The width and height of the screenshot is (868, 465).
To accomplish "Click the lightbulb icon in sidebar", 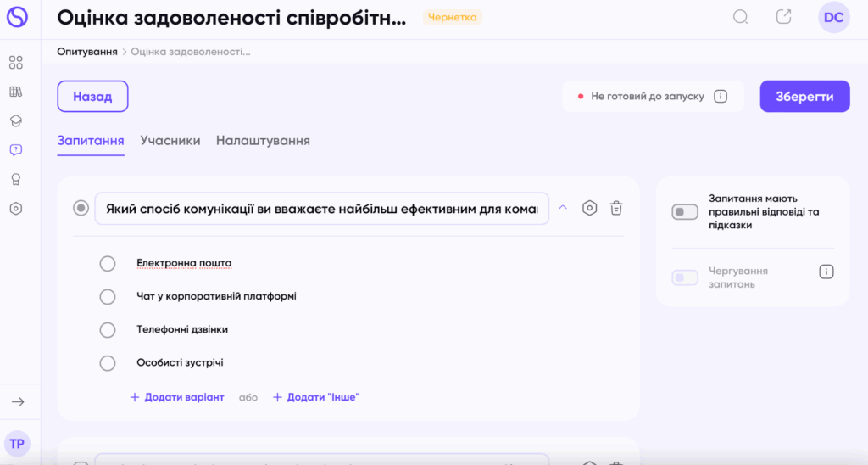I will pos(15,179).
